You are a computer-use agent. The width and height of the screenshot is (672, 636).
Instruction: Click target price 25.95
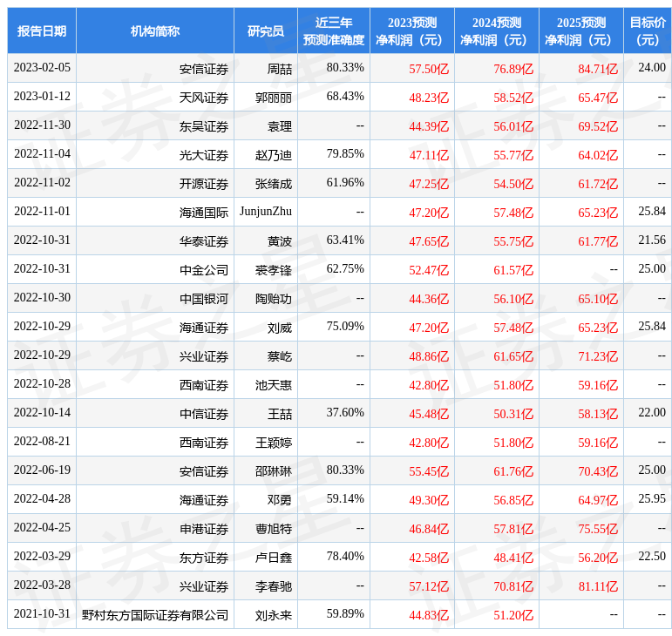(x=652, y=498)
